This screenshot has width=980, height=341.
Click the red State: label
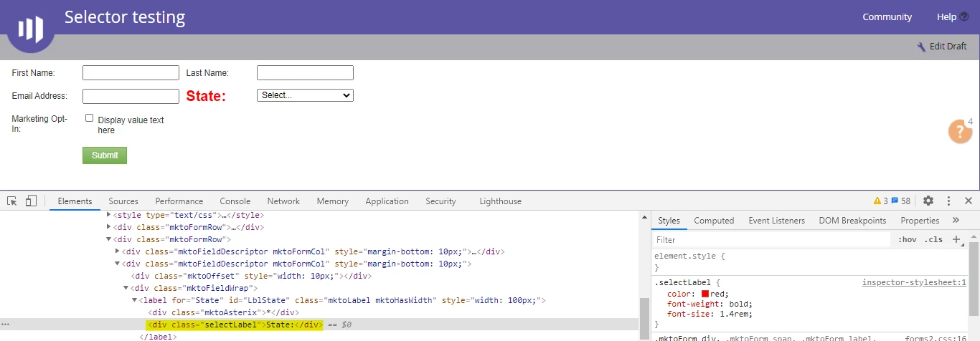pos(206,96)
